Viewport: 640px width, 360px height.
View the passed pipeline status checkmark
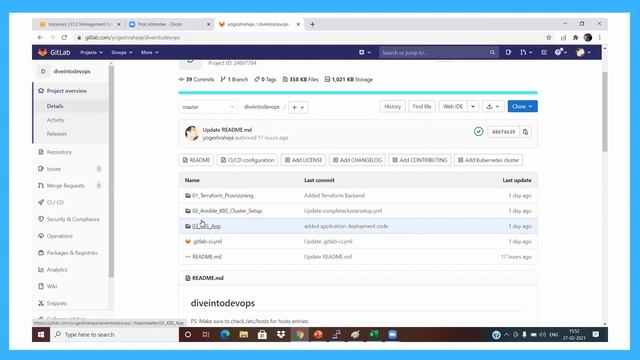pos(478,131)
